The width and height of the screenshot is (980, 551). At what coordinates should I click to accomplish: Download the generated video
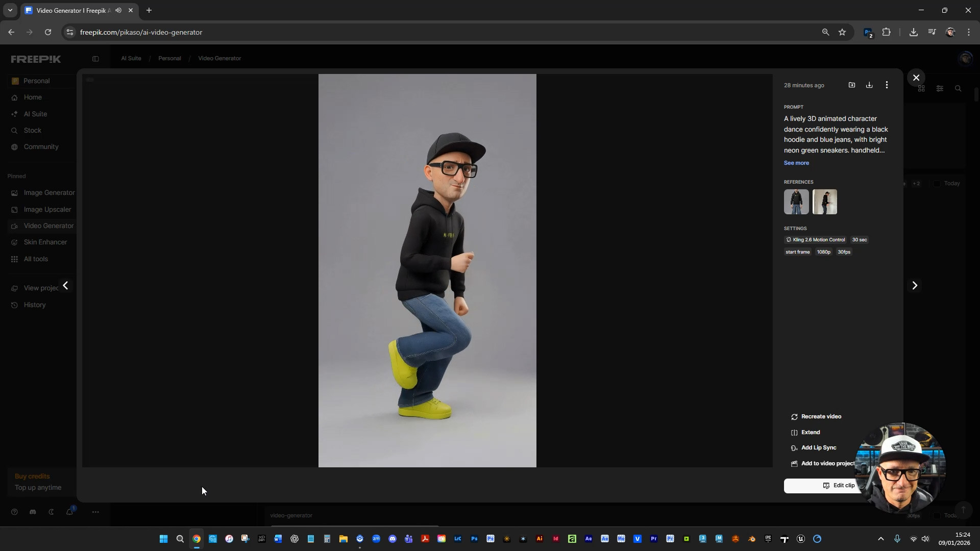(869, 85)
